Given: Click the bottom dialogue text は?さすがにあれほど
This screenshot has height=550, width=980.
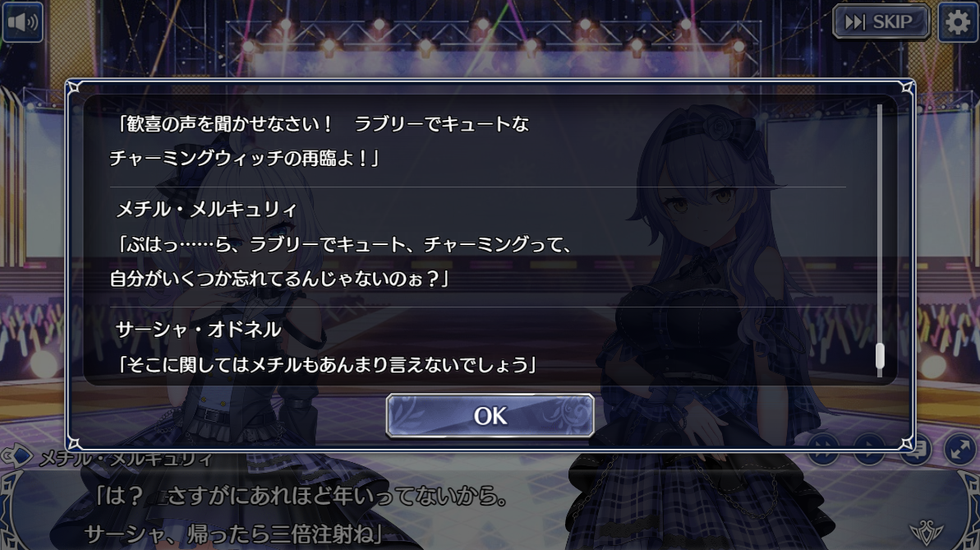Looking at the screenshot, I should [301, 497].
